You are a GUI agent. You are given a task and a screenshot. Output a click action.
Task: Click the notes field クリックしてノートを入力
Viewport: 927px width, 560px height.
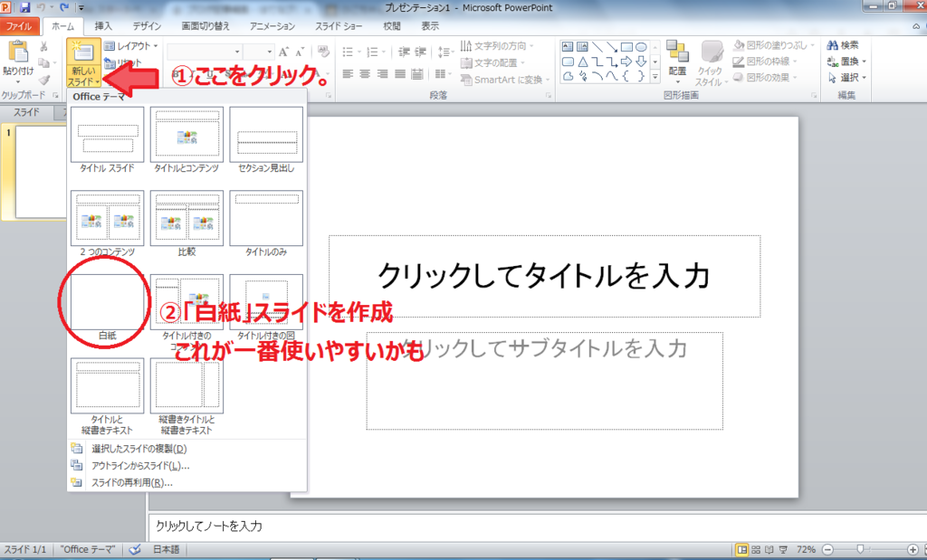click(x=537, y=526)
